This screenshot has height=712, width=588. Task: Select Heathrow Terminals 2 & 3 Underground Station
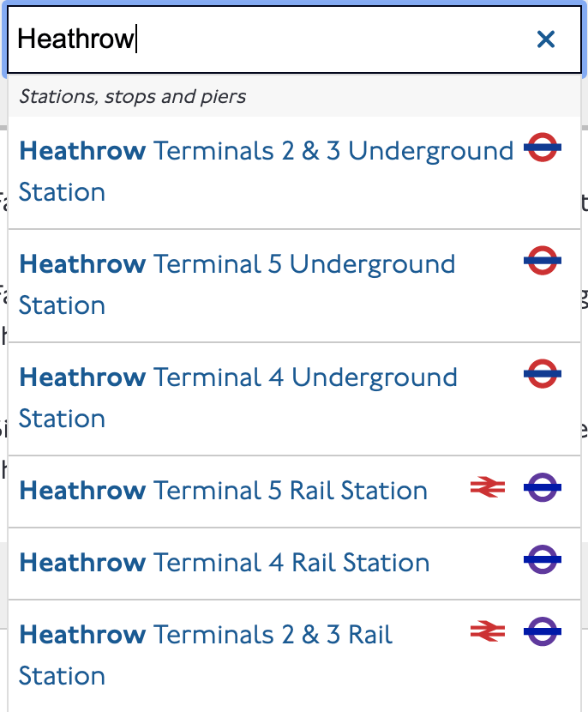[x=257, y=171]
